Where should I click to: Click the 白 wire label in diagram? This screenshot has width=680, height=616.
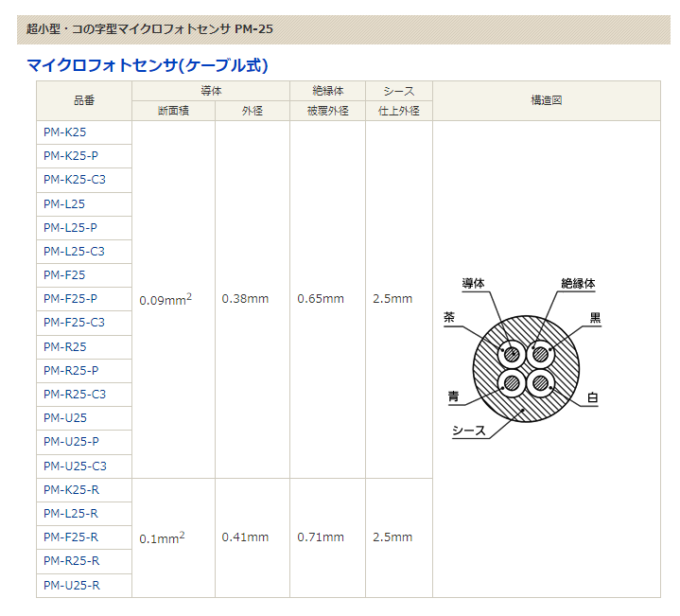click(x=592, y=397)
